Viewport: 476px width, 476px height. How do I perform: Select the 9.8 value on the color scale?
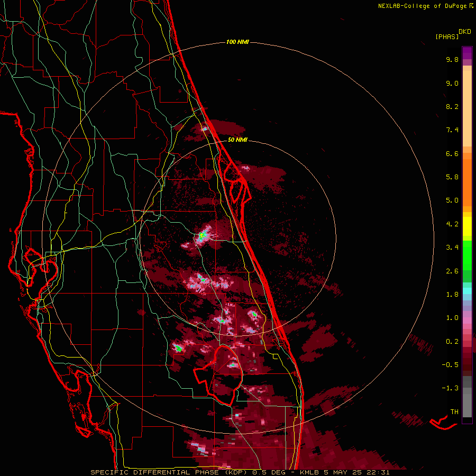click(452, 59)
